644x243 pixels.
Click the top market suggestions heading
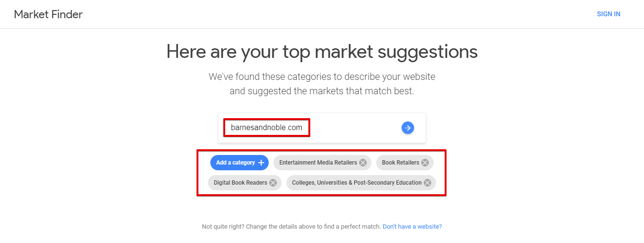tap(322, 52)
